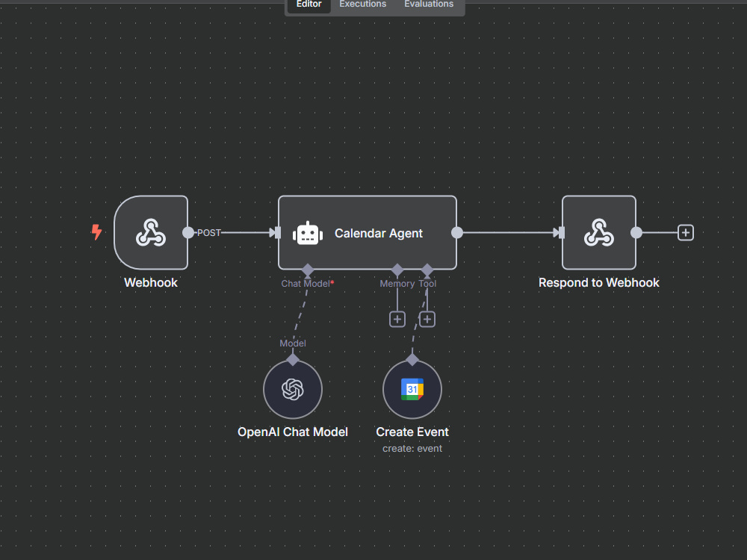Click the Create Event top diamond connector
The height and width of the screenshot is (560, 747).
tap(412, 360)
